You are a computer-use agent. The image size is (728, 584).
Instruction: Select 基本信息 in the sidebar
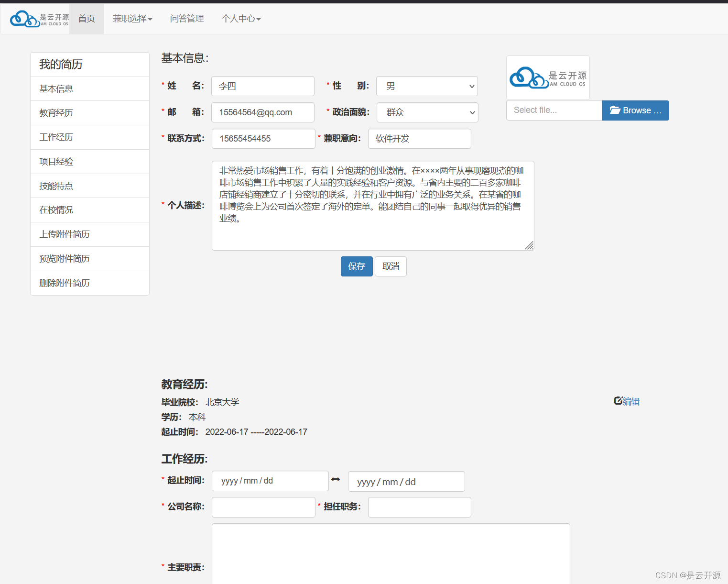click(90, 89)
